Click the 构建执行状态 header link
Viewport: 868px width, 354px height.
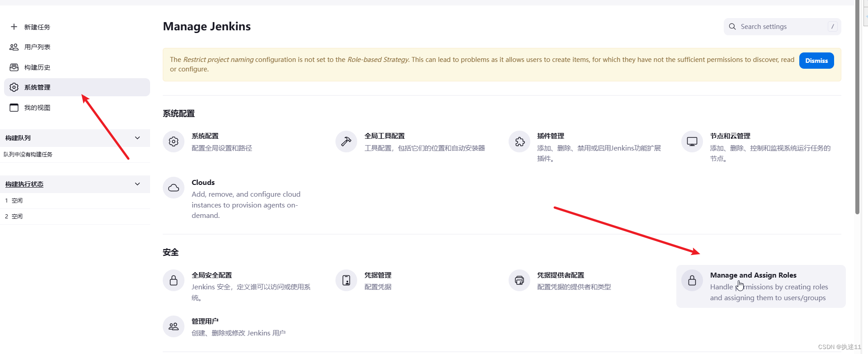click(24, 184)
